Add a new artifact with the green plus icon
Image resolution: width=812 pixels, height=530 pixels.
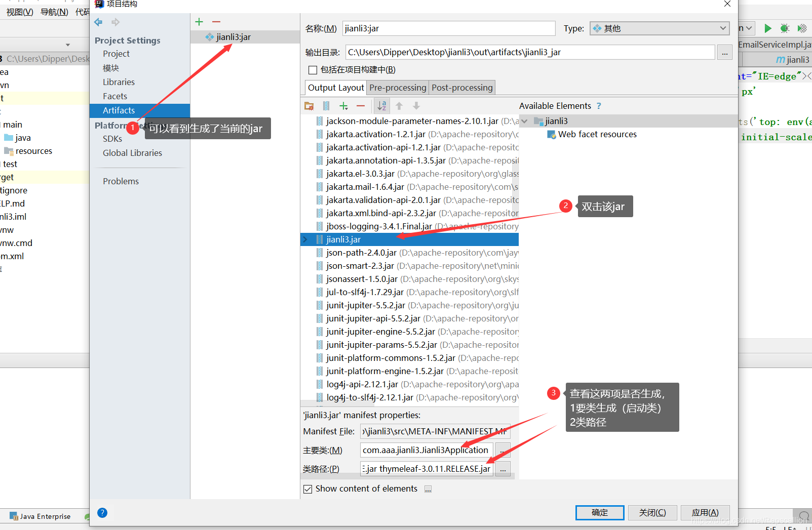click(x=199, y=22)
